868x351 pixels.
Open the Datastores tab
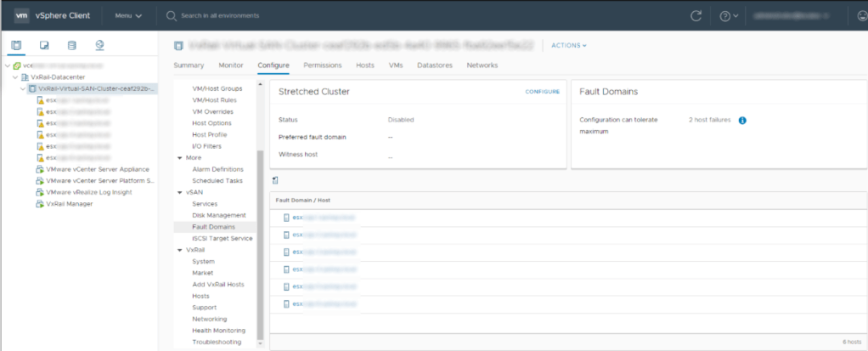pyautogui.click(x=434, y=65)
